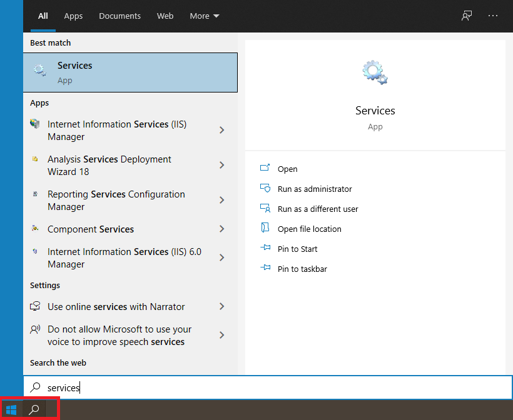Click the Component Services icon
513x420 pixels.
pos(35,228)
